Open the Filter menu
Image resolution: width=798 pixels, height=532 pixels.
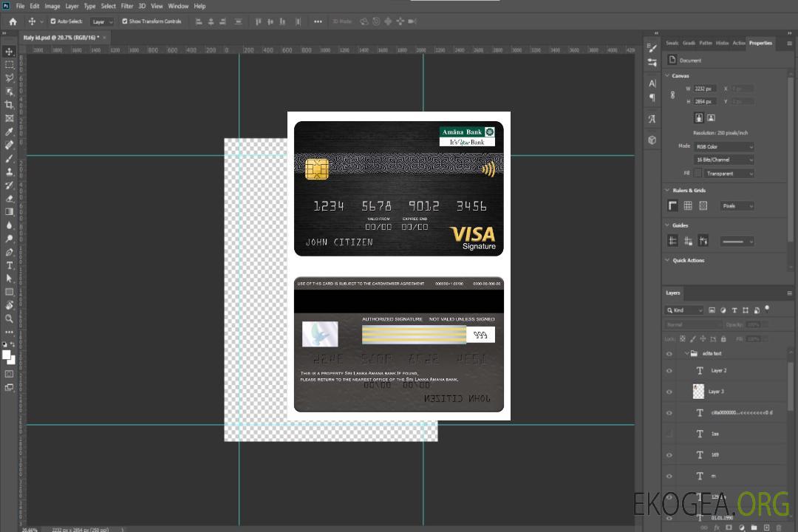pos(127,6)
